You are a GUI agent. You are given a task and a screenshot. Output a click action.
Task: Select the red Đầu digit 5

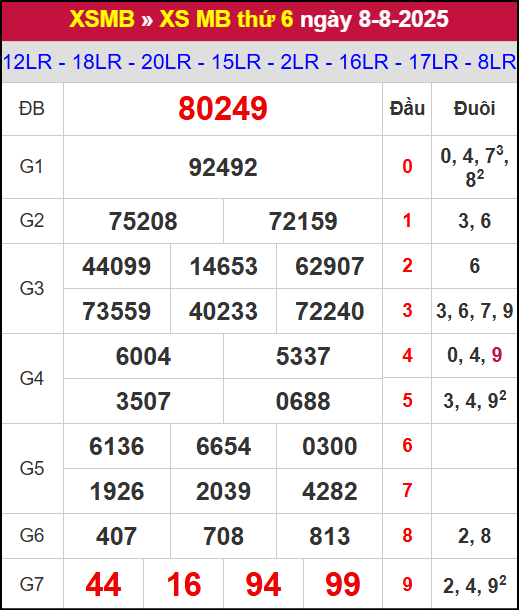click(407, 400)
